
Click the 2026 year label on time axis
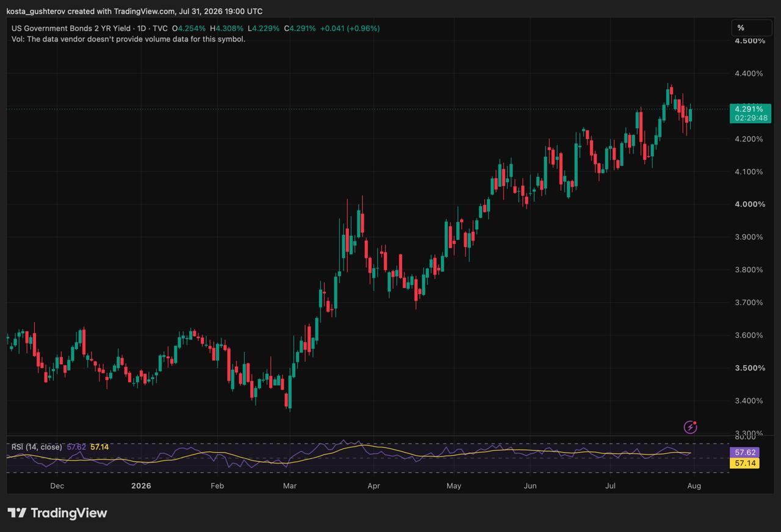click(x=141, y=486)
